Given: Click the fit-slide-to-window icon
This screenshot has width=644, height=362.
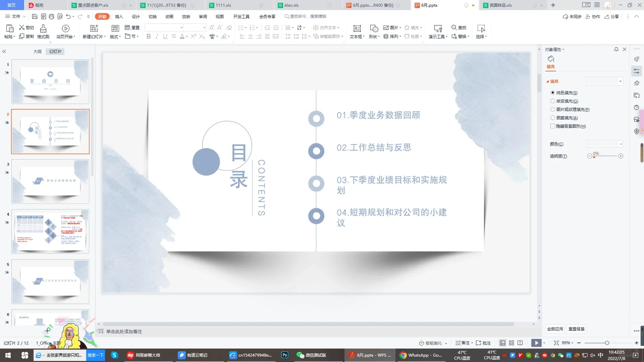Looking at the screenshot, I should pos(556,343).
